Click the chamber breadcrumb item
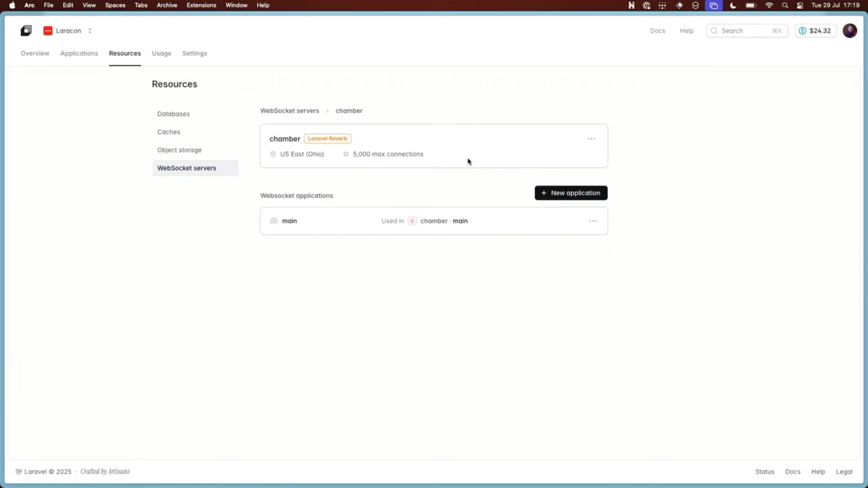Image resolution: width=868 pixels, height=488 pixels. 349,111
